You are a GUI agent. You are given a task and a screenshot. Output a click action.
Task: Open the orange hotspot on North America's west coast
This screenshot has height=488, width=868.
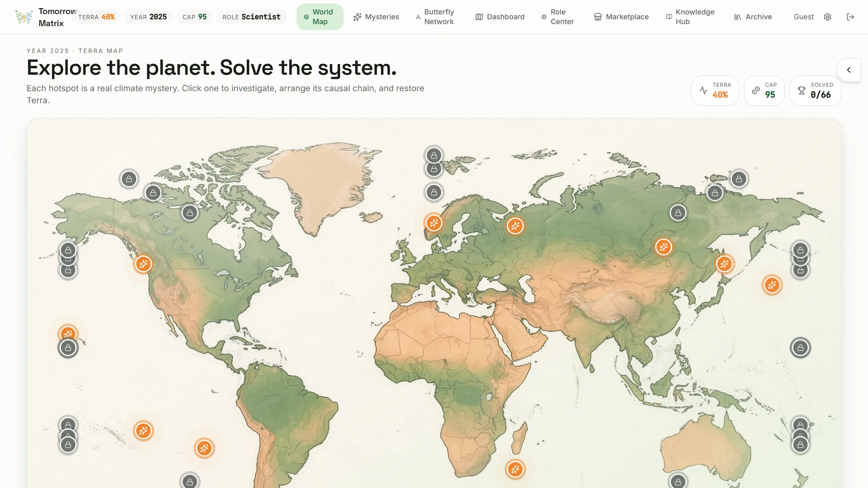[x=143, y=264]
